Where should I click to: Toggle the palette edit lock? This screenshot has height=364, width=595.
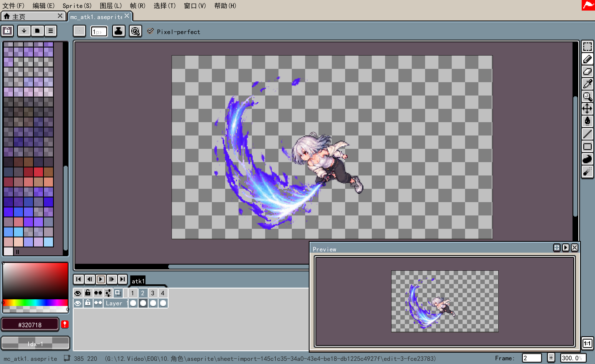[7, 31]
